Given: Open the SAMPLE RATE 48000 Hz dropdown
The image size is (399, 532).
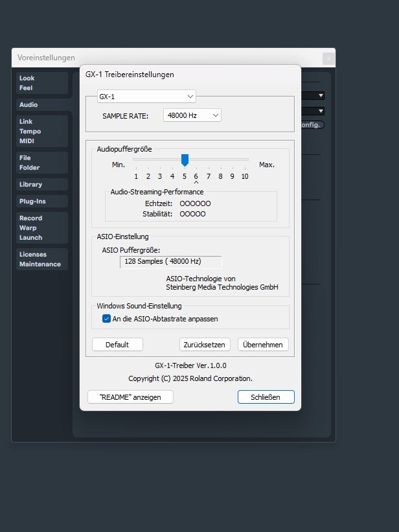Looking at the screenshot, I should point(192,115).
